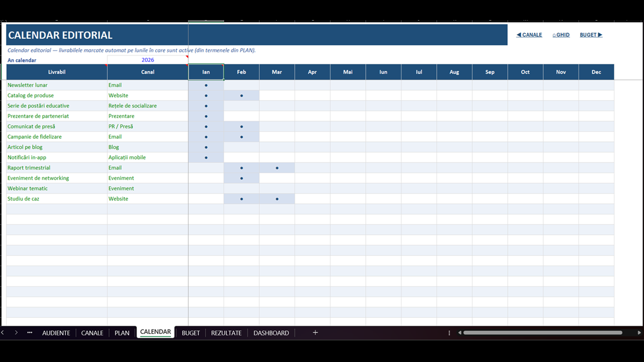Click the next sheet navigation arrow
The width and height of the screenshot is (644, 362).
[16, 333]
